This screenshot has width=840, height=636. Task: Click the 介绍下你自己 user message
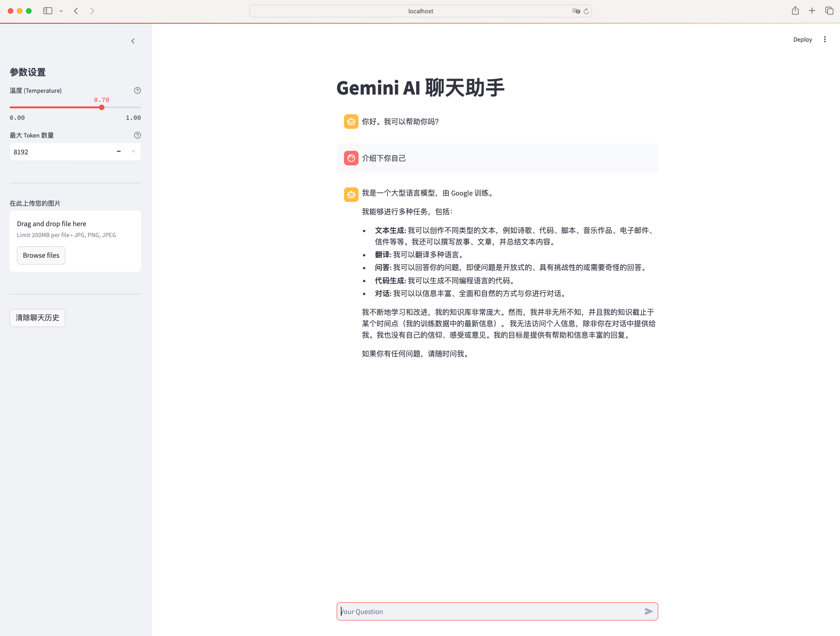coord(384,158)
